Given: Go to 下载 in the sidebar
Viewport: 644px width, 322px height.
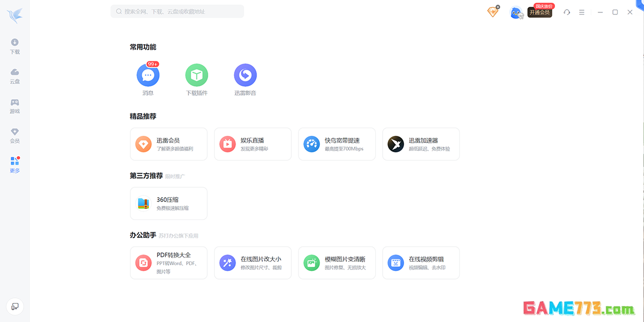Looking at the screenshot, I should [x=15, y=47].
